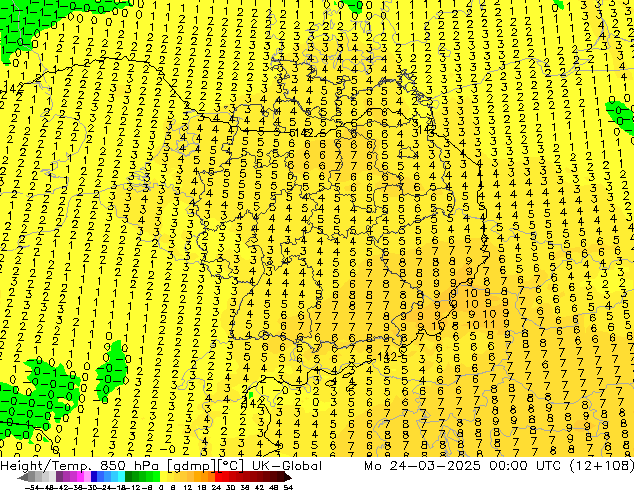Click the '00:00 UTC' time text

pyautogui.click(x=525, y=466)
